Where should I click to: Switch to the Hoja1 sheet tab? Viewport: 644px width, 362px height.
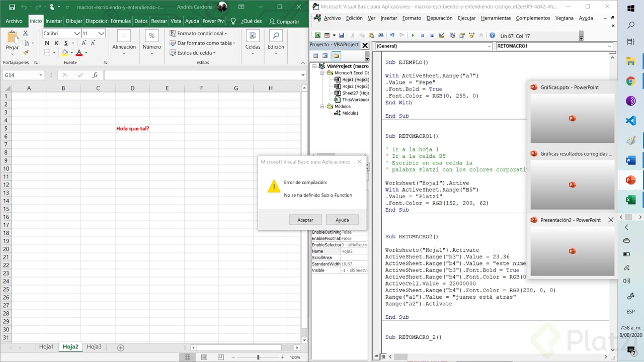click(x=46, y=347)
